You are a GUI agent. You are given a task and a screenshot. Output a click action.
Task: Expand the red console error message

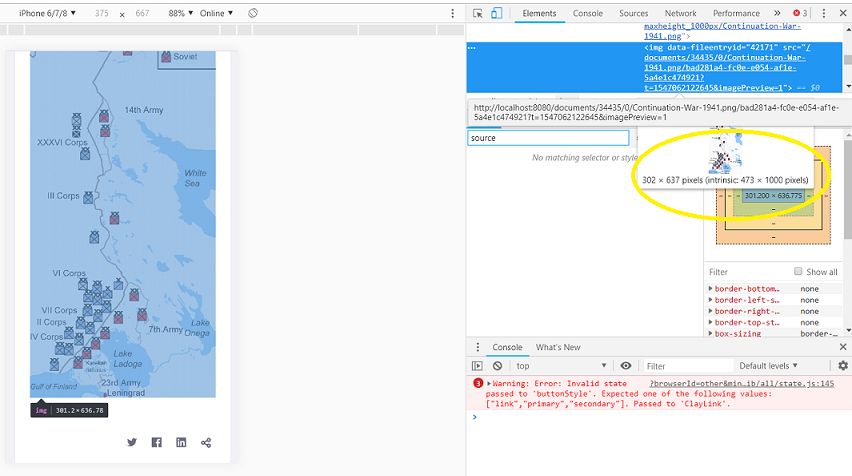click(489, 384)
